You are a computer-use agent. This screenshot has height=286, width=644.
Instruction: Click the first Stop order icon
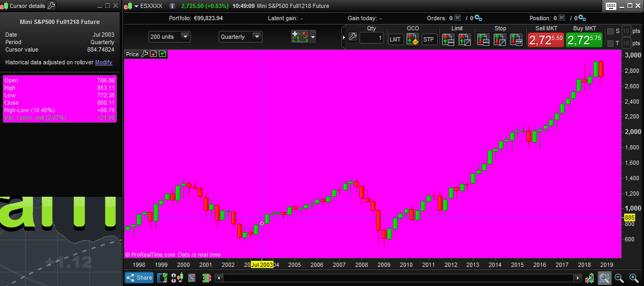click(483, 39)
